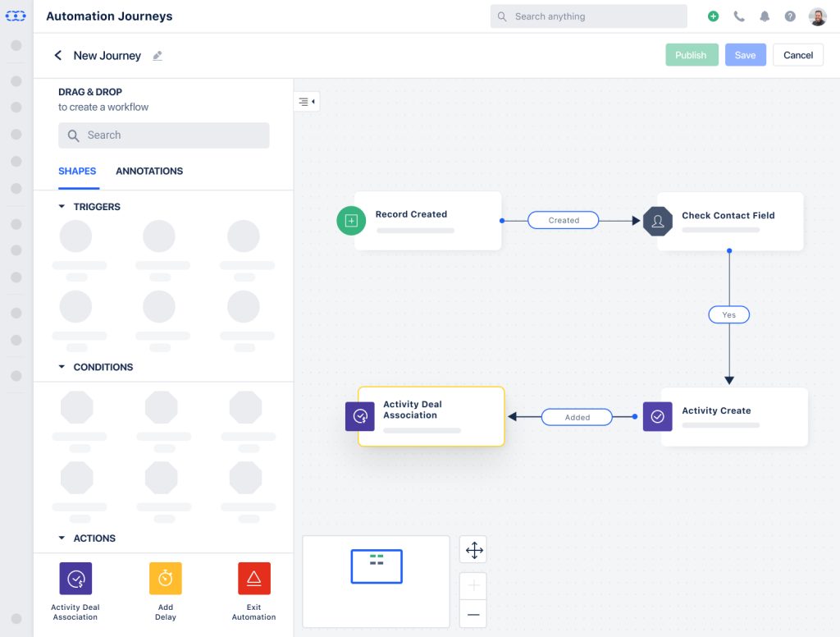Select the Exit Automation action icon
This screenshot has height=637, width=840.
click(x=253, y=579)
